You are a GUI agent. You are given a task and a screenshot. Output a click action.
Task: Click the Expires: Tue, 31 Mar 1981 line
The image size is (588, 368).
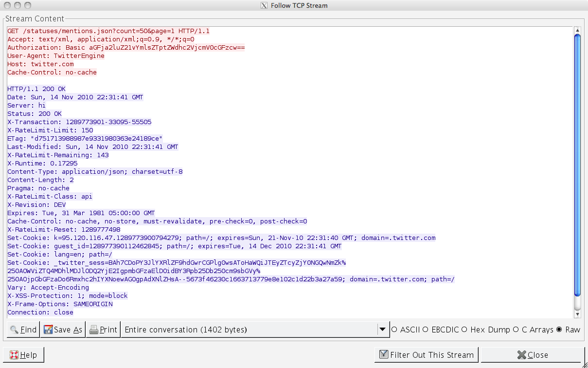81,213
